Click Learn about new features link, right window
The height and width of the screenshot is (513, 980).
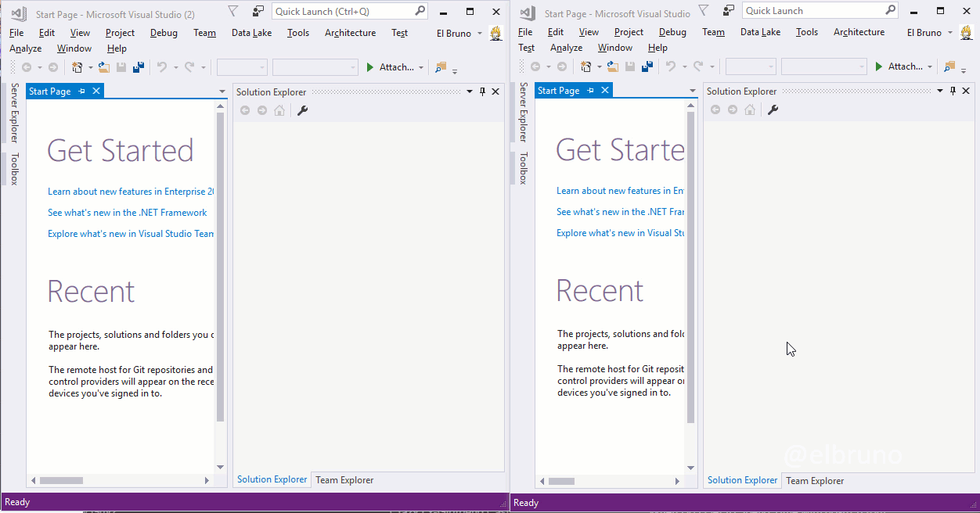pyautogui.click(x=620, y=191)
